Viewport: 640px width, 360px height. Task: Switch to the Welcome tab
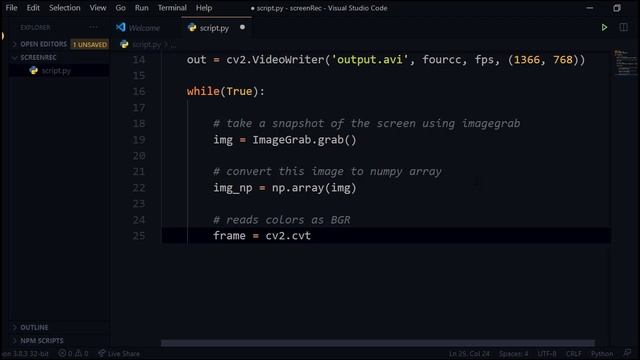click(x=144, y=28)
